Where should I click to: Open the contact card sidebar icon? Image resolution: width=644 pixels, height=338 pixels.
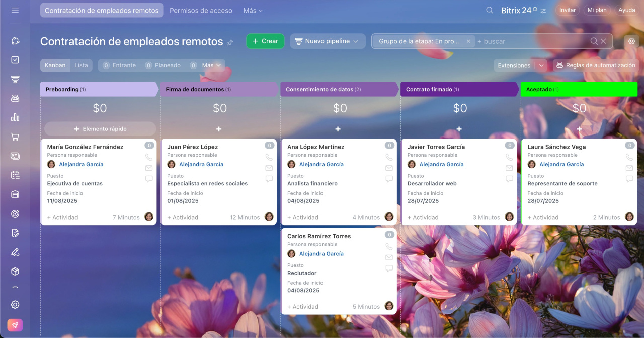[15, 156]
